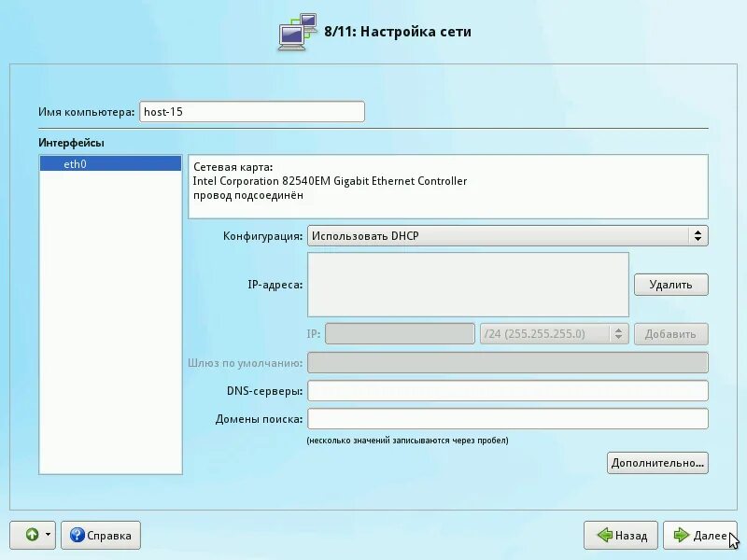The height and width of the screenshot is (560, 747).
Task: Click the Intel Corporation 82540EM card text
Action: click(330, 181)
